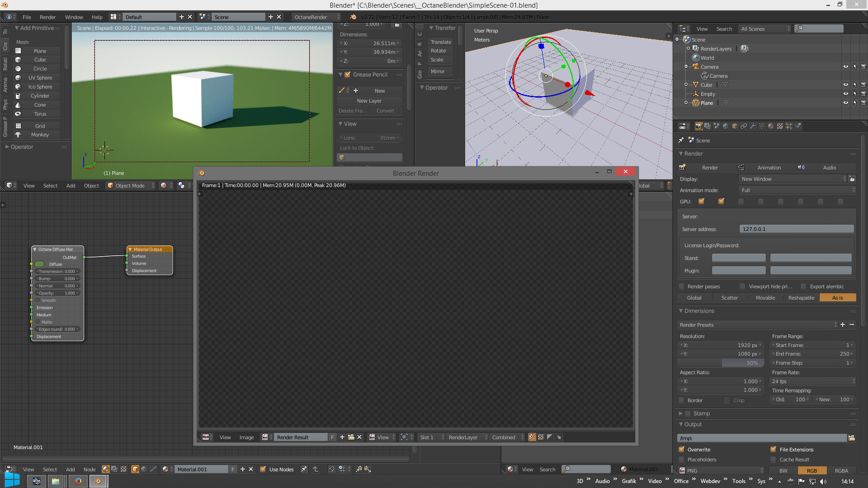
Task: Open the Material properties sphere icon
Action: (x=771, y=126)
